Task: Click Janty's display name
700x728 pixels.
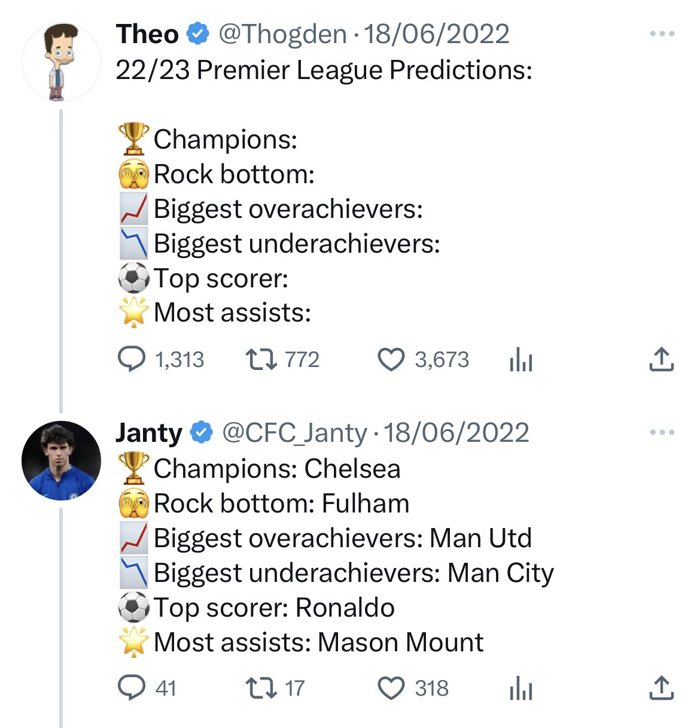Action: [148, 432]
